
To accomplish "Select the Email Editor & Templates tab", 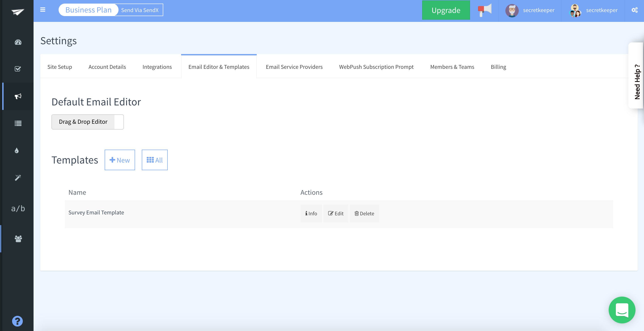I will pyautogui.click(x=219, y=67).
